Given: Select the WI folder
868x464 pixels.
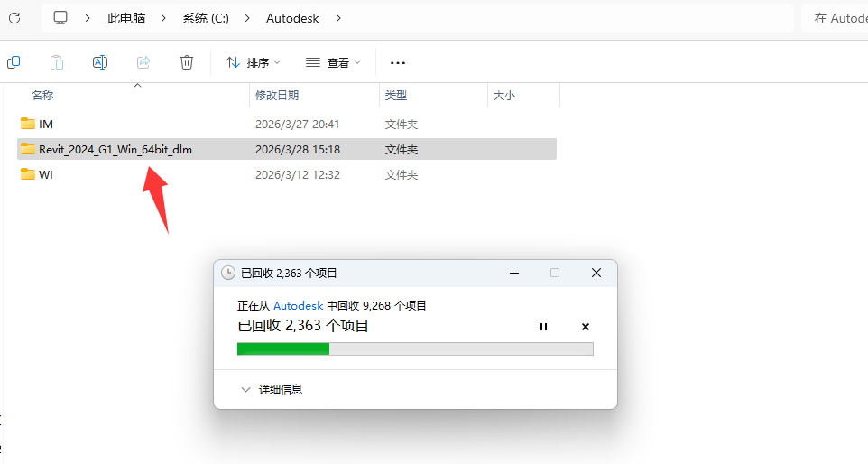Looking at the screenshot, I should 287,174.
